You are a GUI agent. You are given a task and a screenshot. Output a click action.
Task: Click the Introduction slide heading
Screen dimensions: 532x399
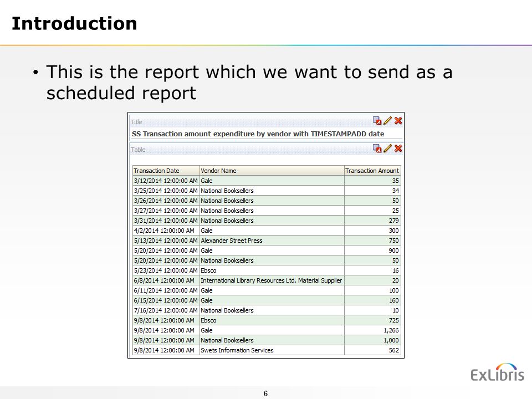tap(74, 23)
